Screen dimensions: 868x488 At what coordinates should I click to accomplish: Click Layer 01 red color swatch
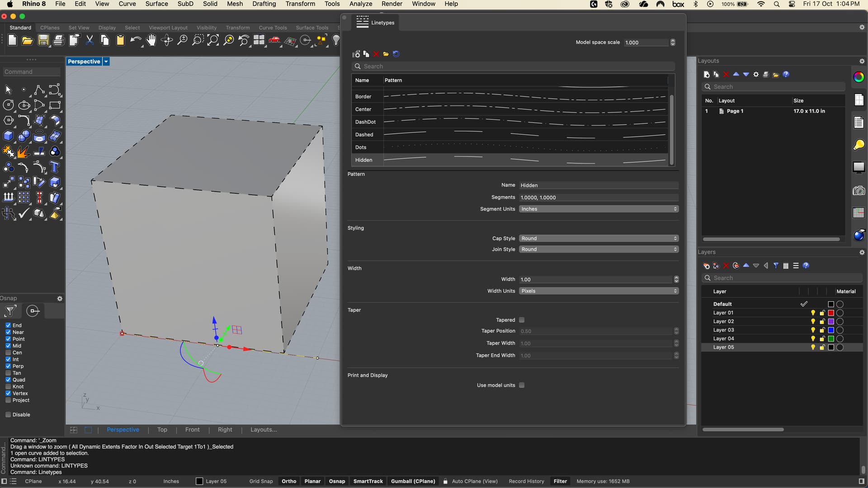831,313
